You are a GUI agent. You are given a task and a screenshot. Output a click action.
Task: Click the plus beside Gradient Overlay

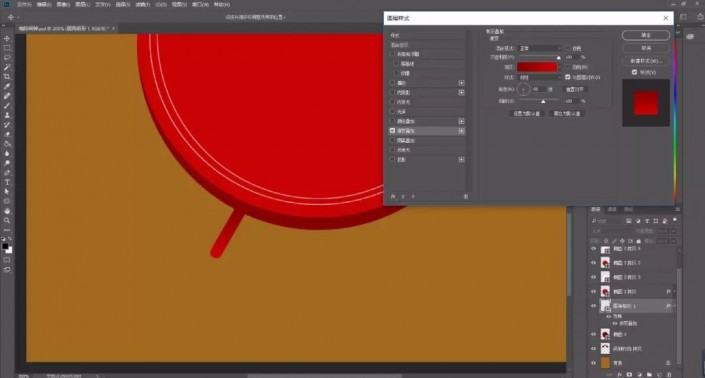(x=461, y=131)
